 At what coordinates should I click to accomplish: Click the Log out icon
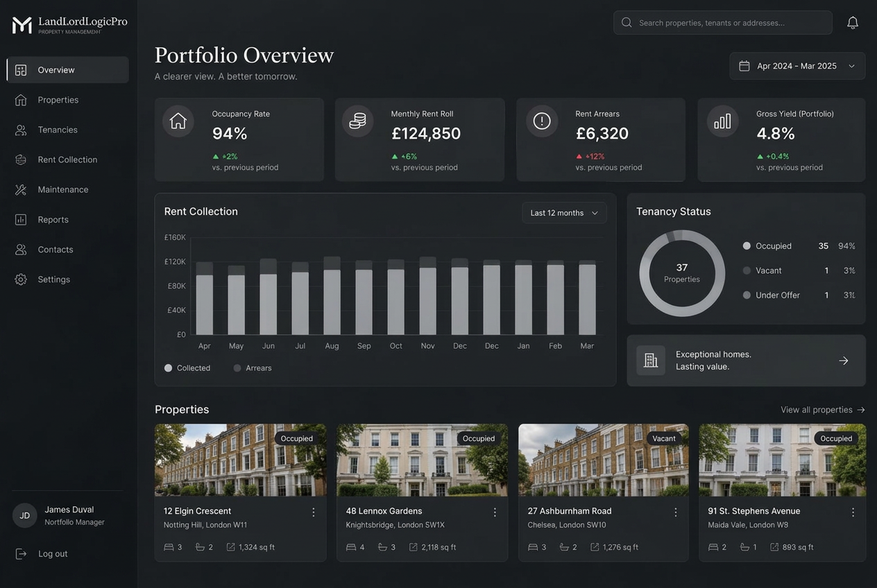coord(22,553)
